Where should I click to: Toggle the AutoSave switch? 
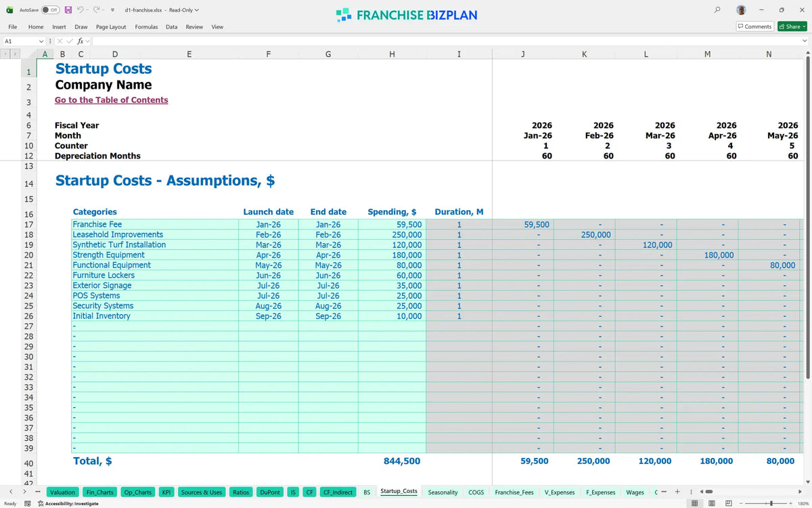(51, 10)
